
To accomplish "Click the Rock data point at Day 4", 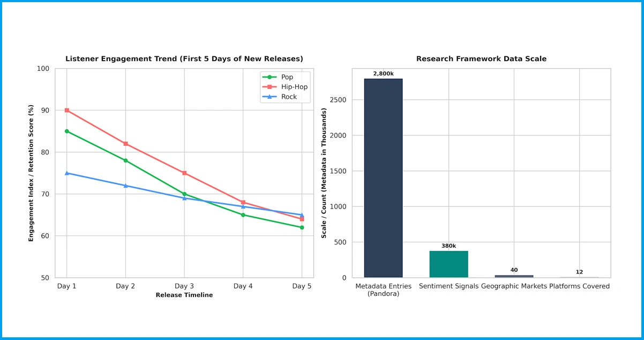I will (x=243, y=206).
